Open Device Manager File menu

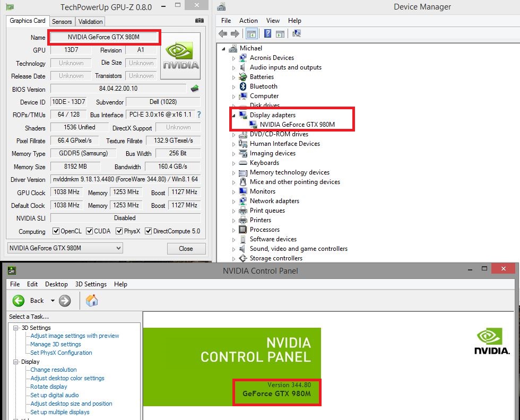pyautogui.click(x=226, y=21)
